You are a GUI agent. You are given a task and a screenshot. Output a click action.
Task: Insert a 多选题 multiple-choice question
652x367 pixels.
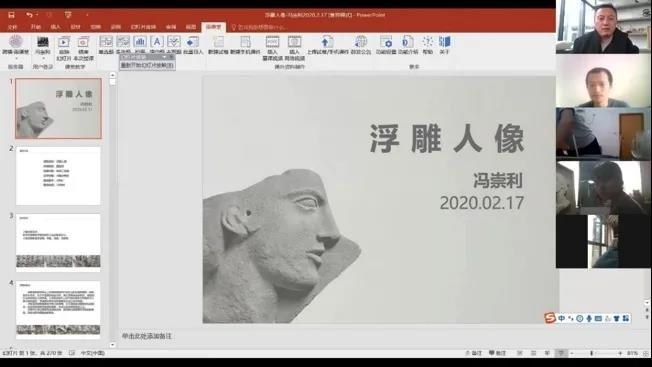(123, 45)
